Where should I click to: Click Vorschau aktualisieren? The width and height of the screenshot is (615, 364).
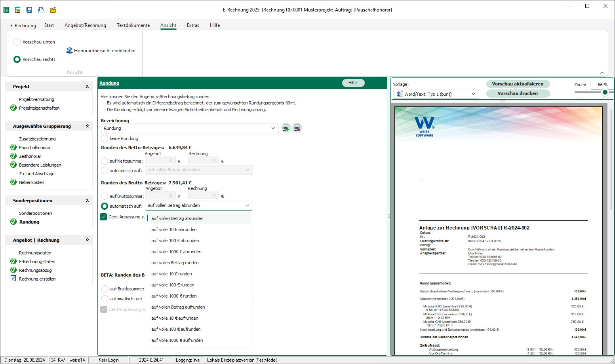[x=518, y=84]
